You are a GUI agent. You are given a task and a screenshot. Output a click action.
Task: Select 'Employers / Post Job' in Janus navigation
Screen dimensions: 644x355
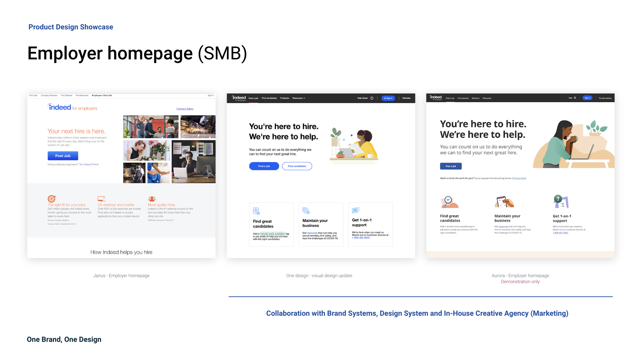[102, 96]
